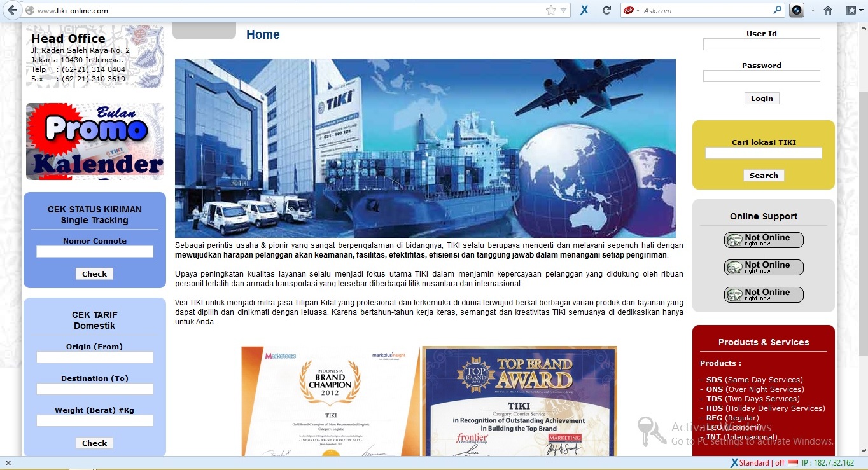Click the scrollbar down arrow
This screenshot has height=470, width=868.
(x=862, y=451)
